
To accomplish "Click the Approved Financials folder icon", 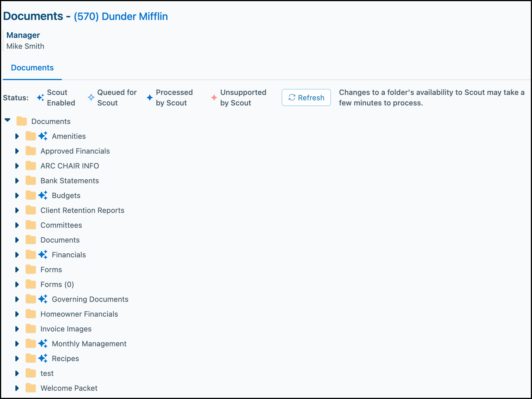I will click(31, 151).
